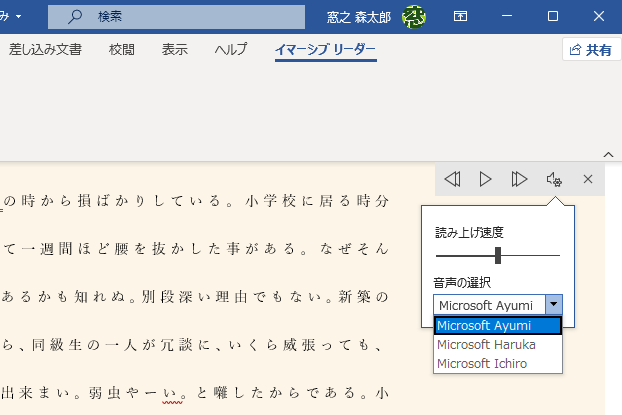Open the 音声の選択 dropdown arrow
Screen dimensions: 622x415
554,305
